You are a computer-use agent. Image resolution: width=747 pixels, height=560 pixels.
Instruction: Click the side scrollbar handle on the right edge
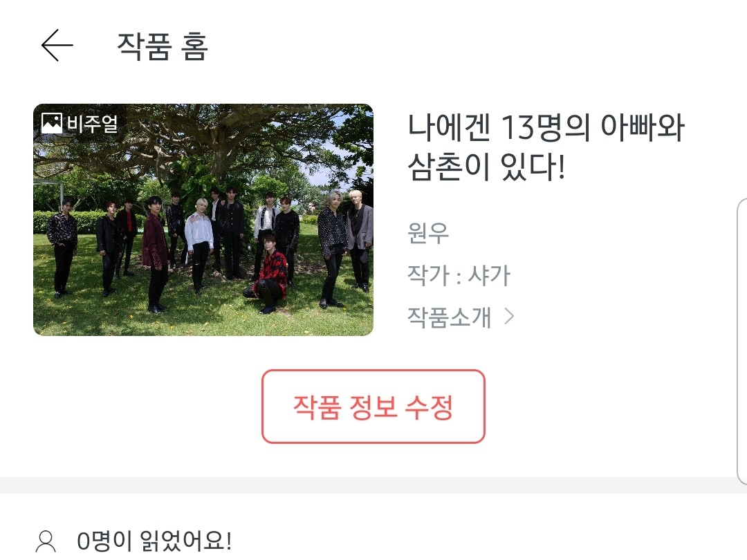742,342
